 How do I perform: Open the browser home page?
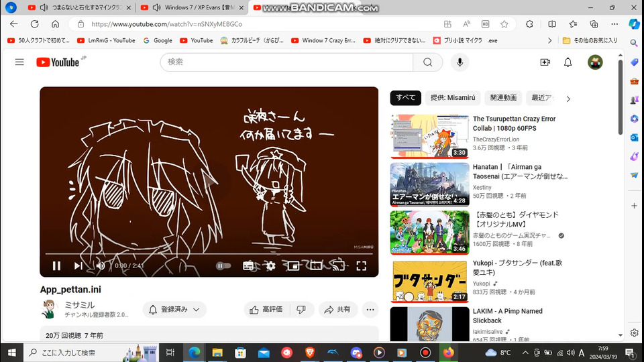(x=55, y=24)
